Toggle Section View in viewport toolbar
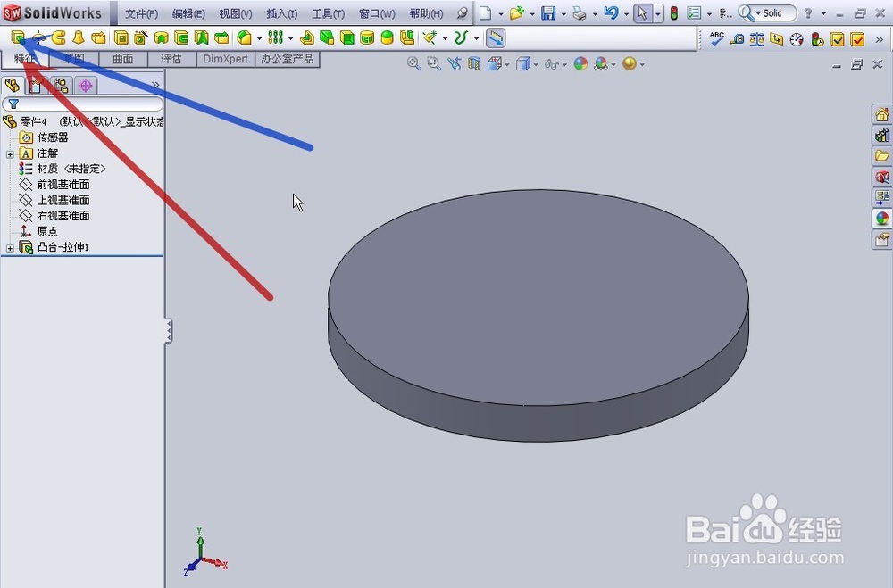The height and width of the screenshot is (588, 893). coord(474,63)
